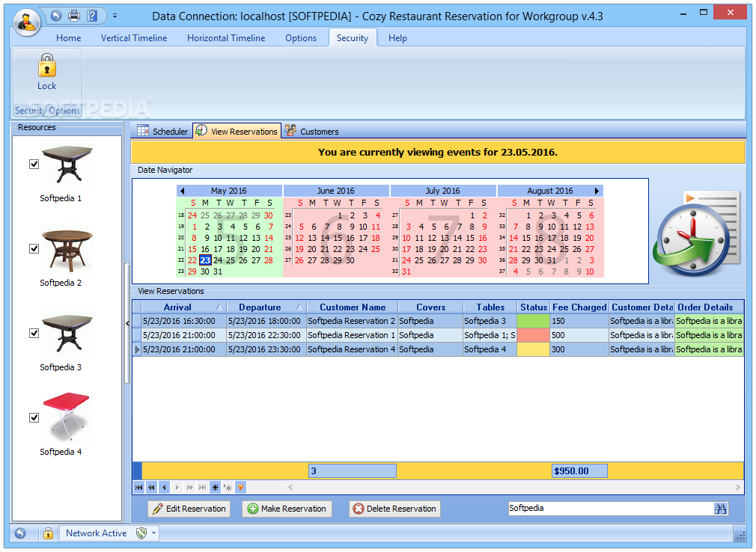The width and height of the screenshot is (756, 552).
Task: Click the Delete Reservation button
Action: click(394, 509)
